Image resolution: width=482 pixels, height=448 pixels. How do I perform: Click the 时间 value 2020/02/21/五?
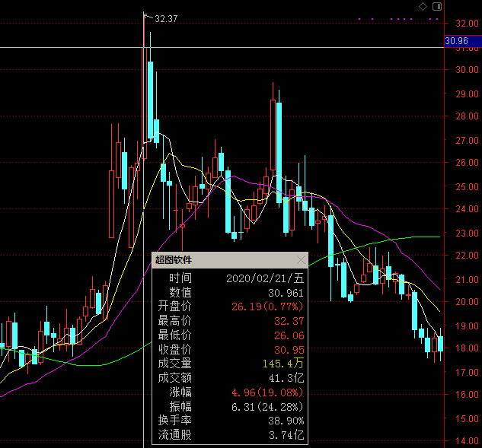tap(265, 278)
